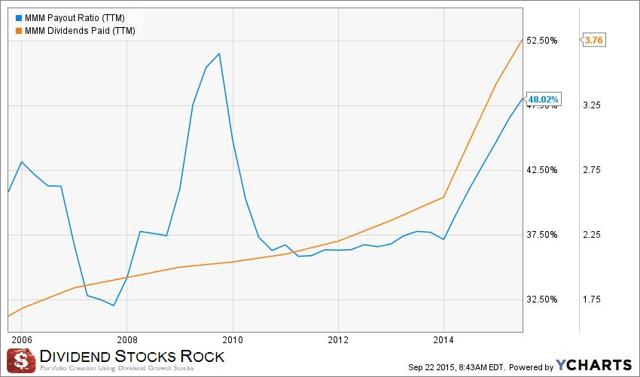Click the 1.75 dividend axis label

pos(592,300)
